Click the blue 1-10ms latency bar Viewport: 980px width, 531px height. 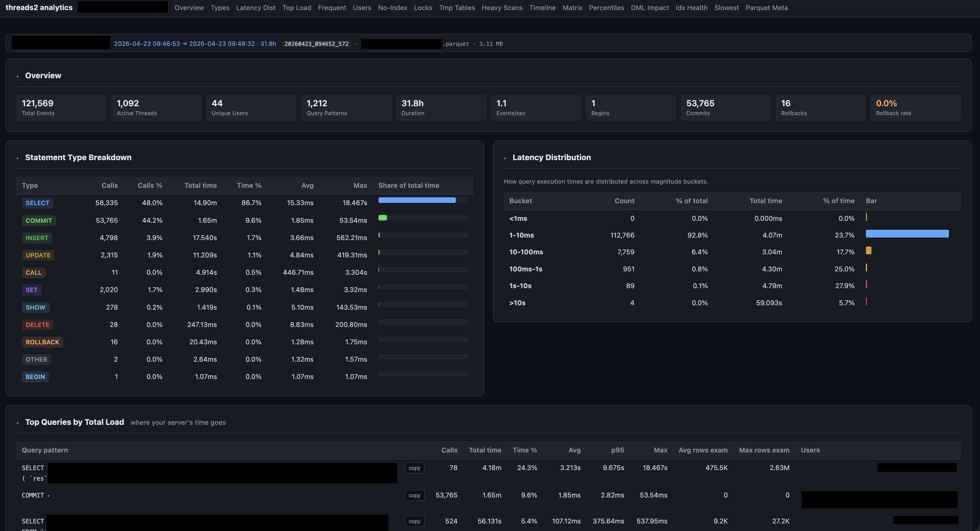[x=907, y=234]
